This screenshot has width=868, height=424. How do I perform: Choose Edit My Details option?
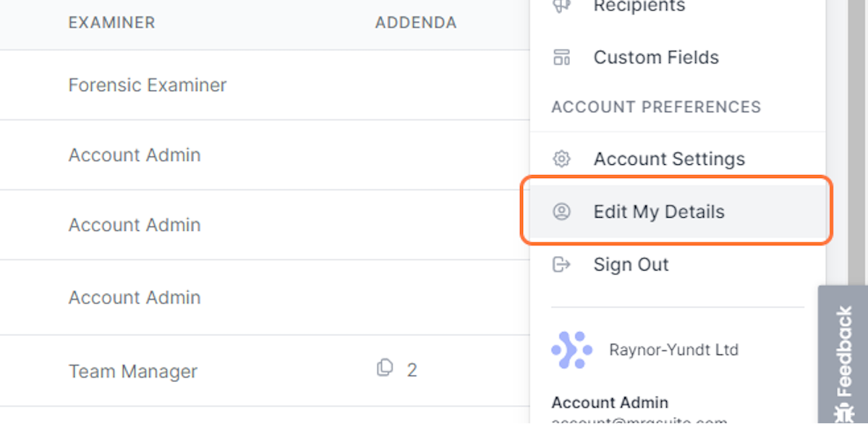pyautogui.click(x=677, y=211)
